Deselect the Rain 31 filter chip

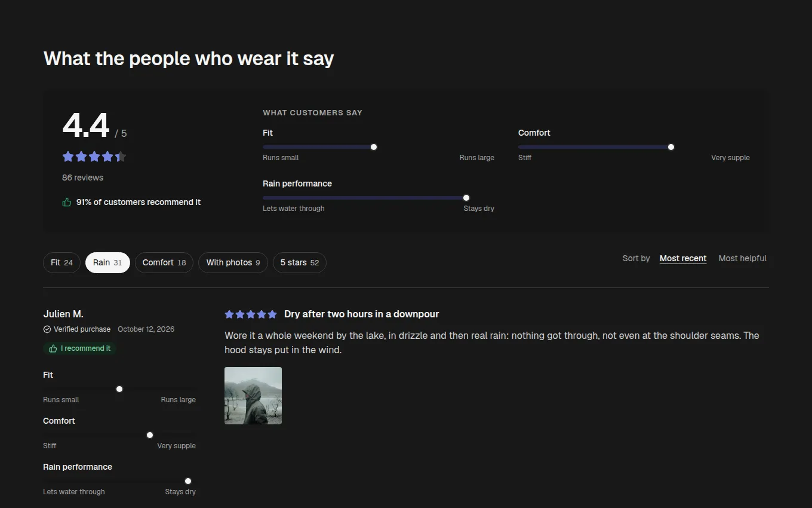(x=107, y=262)
